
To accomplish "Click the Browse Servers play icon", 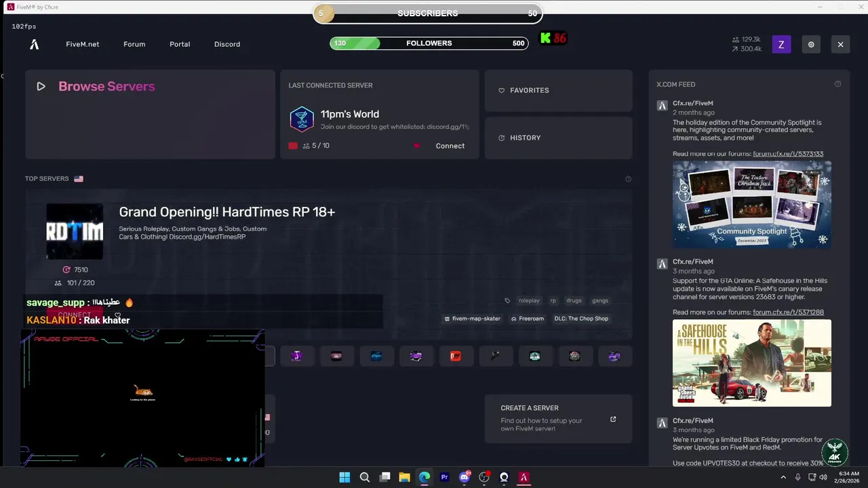I will click(41, 86).
